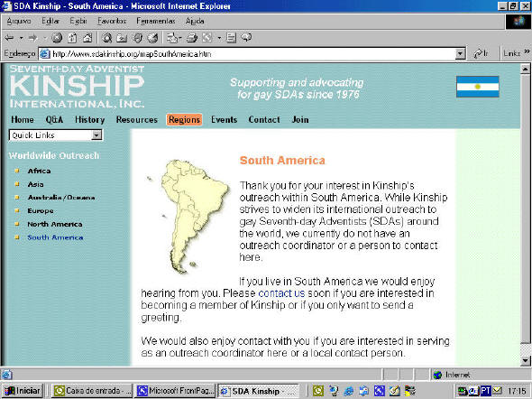Click the envelope mail icon in system tray

(498, 391)
